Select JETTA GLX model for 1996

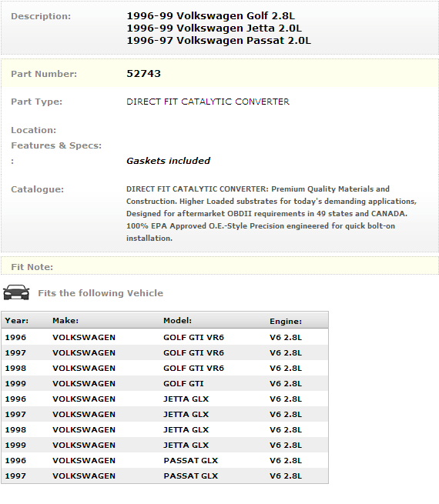[x=186, y=399]
